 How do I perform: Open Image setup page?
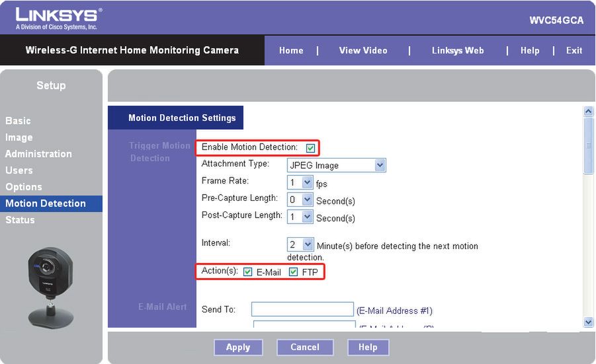19,137
